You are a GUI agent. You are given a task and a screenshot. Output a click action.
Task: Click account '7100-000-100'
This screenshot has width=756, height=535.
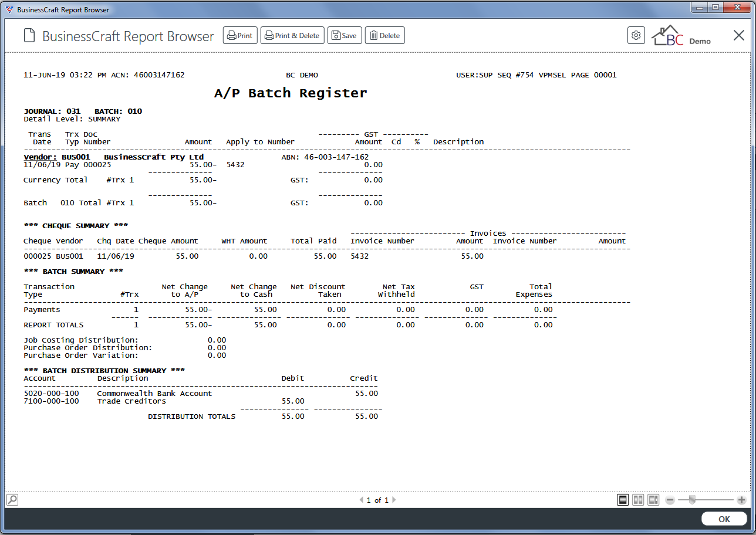[x=51, y=401]
